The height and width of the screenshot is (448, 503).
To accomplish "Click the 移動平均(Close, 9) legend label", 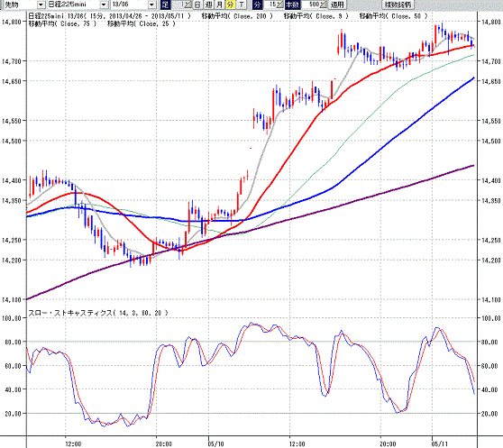I will 316,16.
